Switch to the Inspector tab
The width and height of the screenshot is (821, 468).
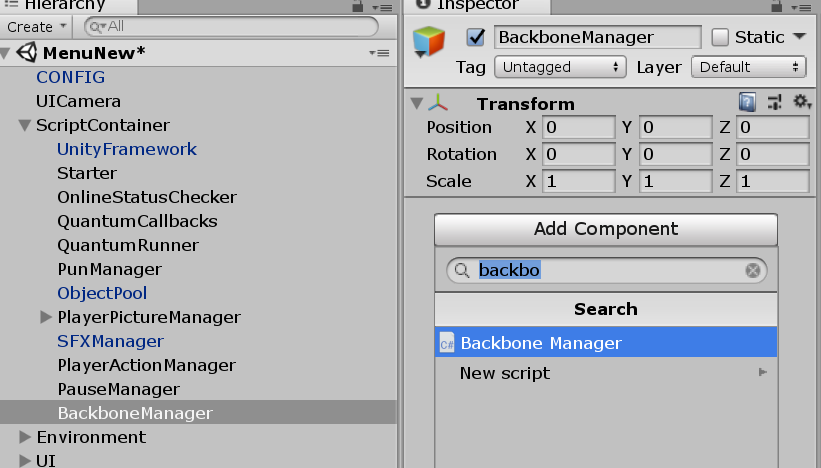478,6
